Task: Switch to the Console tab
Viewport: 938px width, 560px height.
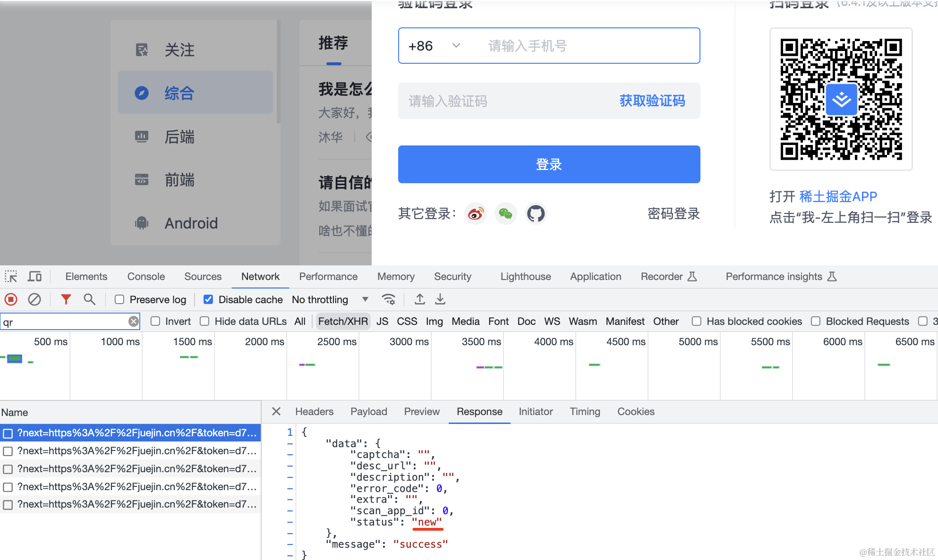Action: [x=146, y=277]
